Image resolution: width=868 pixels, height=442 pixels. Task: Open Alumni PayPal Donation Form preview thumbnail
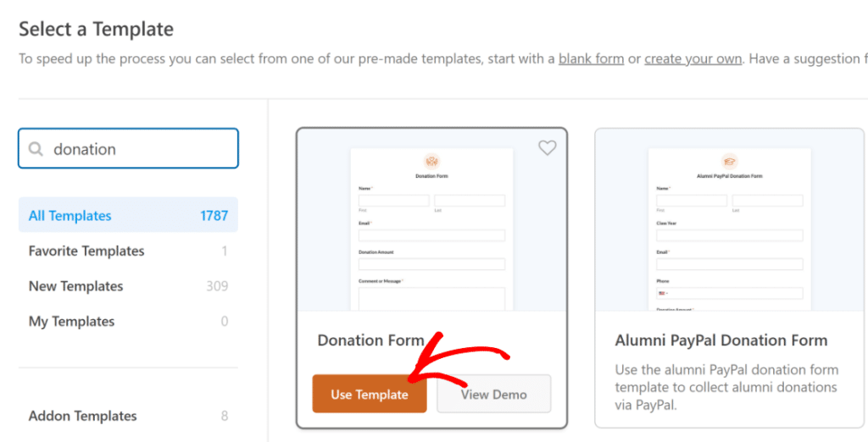(x=729, y=229)
